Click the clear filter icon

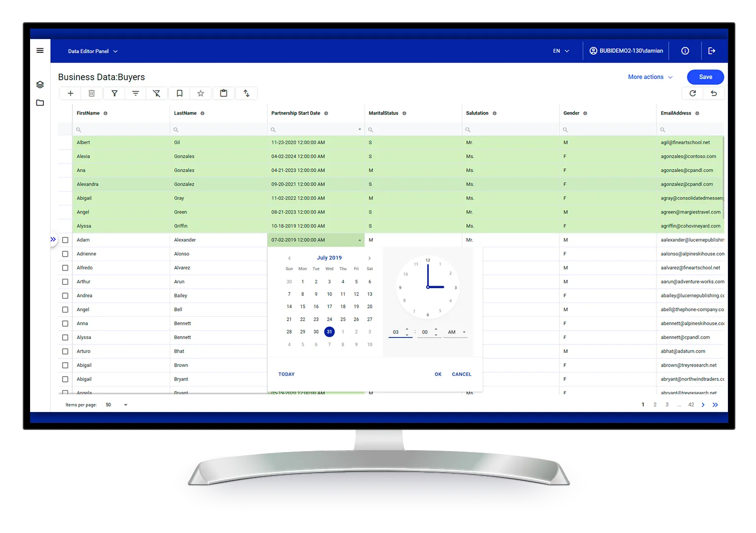pos(156,93)
